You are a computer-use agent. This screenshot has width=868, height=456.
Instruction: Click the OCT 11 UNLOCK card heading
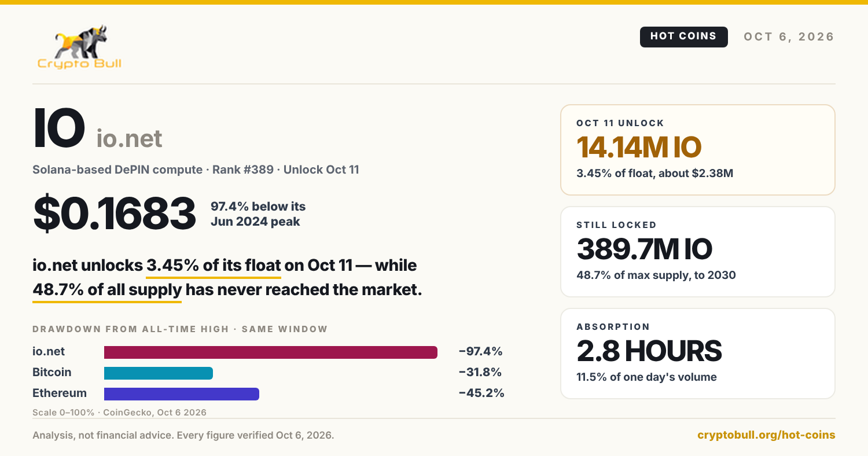pos(620,123)
